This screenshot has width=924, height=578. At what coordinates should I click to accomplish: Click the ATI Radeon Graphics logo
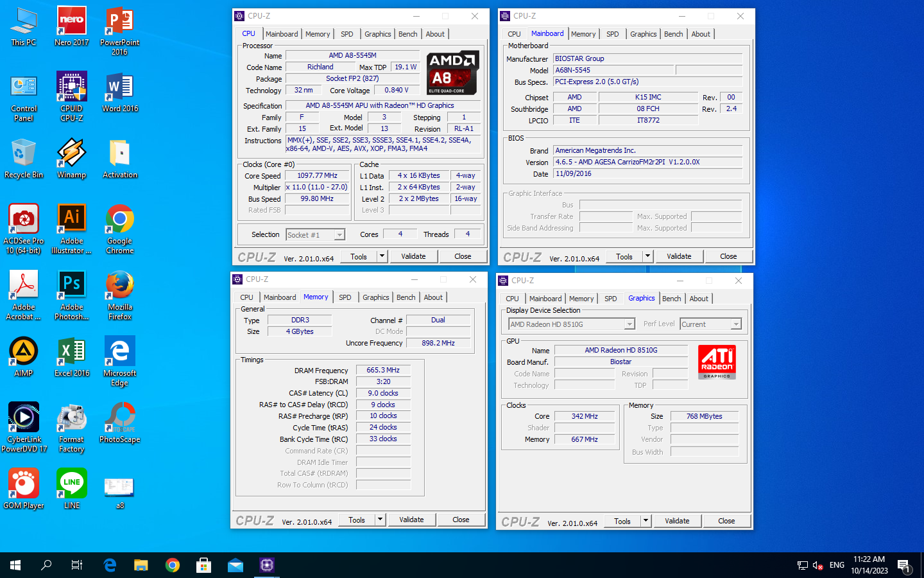point(717,362)
